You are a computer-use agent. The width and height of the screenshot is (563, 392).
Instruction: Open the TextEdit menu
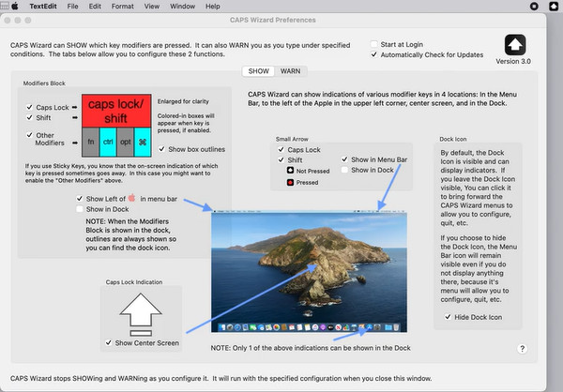(43, 7)
